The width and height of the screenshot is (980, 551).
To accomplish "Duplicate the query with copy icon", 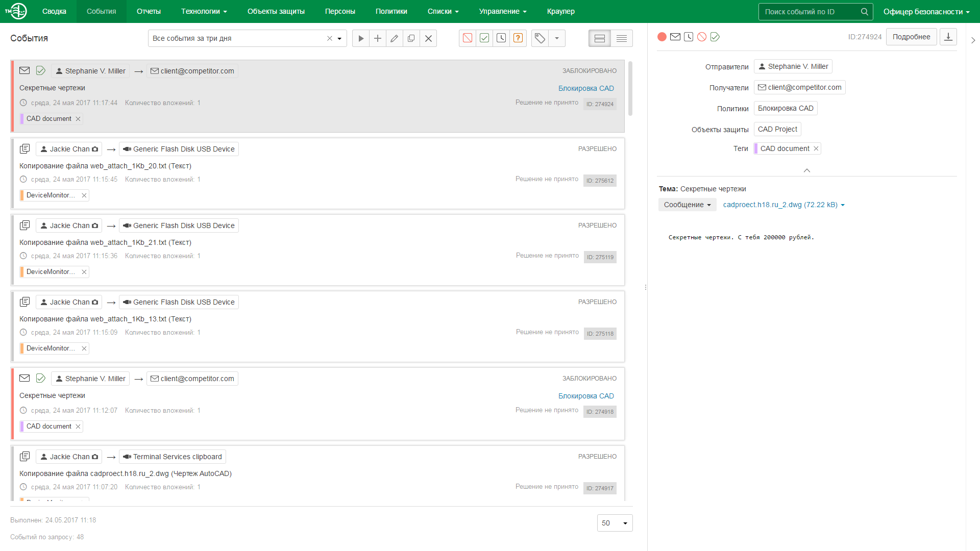I will pos(411,38).
